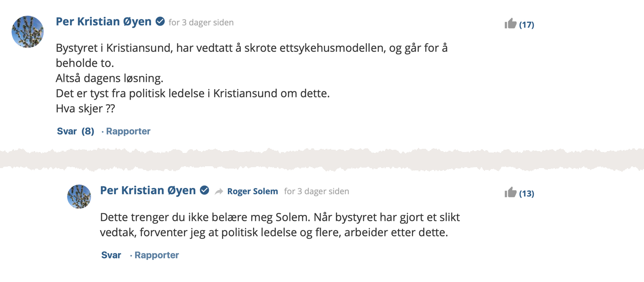Click Per Kristian Øyen's name in the reply
644x282 pixels.
click(148, 191)
